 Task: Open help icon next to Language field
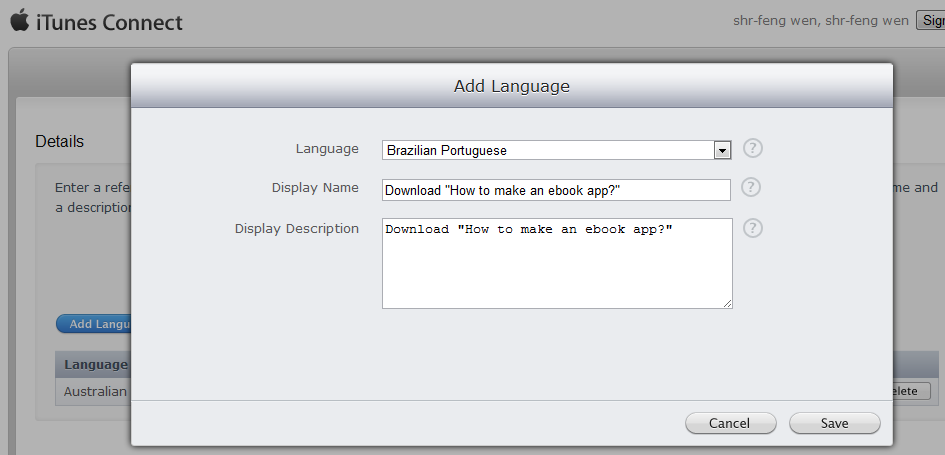(753, 148)
